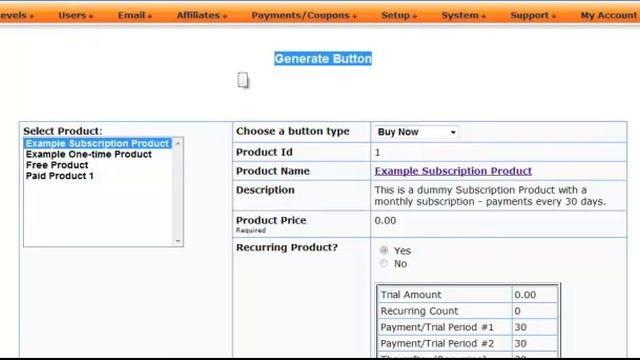Open the Setup menu

(399, 16)
